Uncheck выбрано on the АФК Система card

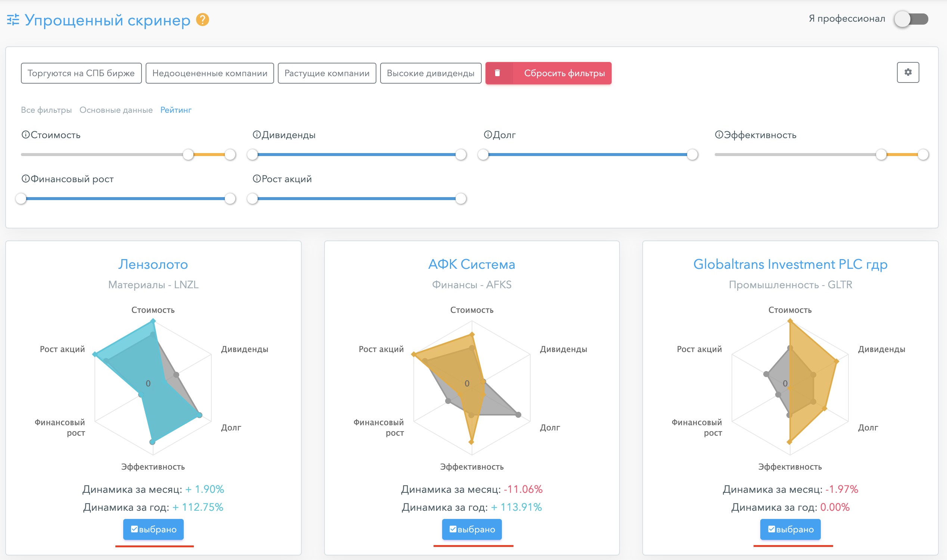point(472,529)
